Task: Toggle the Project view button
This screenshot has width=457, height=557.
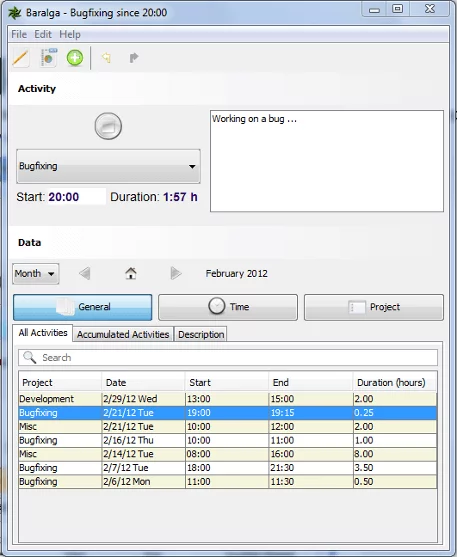Action: click(374, 307)
